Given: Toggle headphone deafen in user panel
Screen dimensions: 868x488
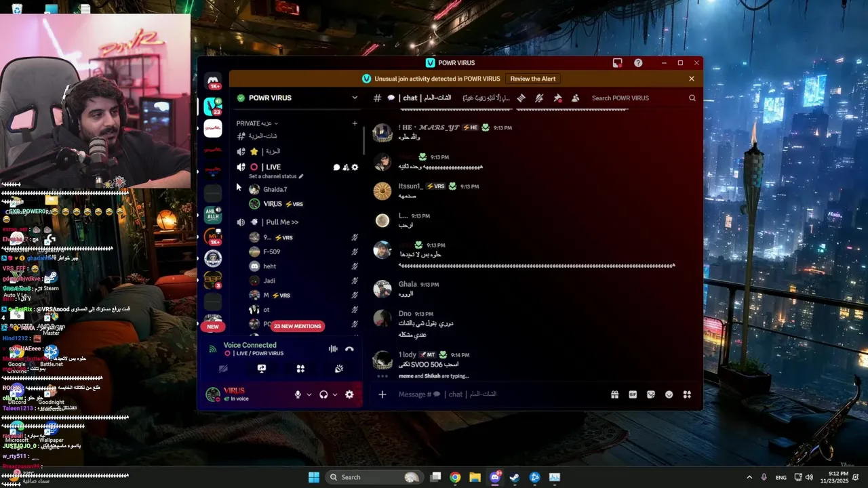Looking at the screenshot, I should tap(323, 394).
